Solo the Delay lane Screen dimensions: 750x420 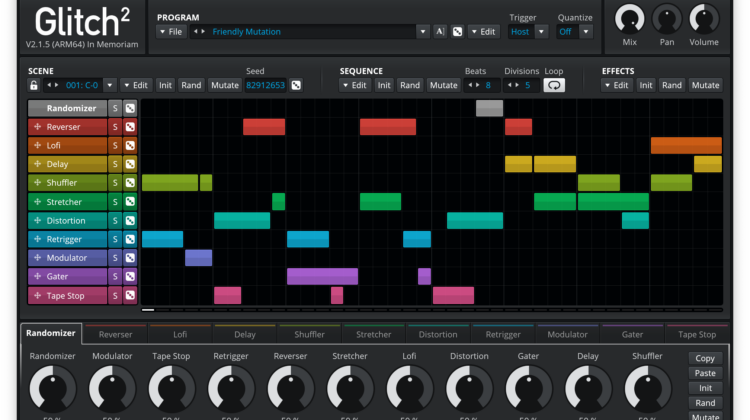115,164
